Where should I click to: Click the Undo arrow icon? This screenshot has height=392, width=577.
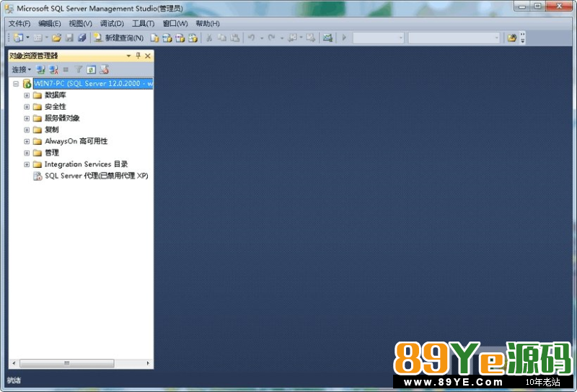pyautogui.click(x=252, y=37)
